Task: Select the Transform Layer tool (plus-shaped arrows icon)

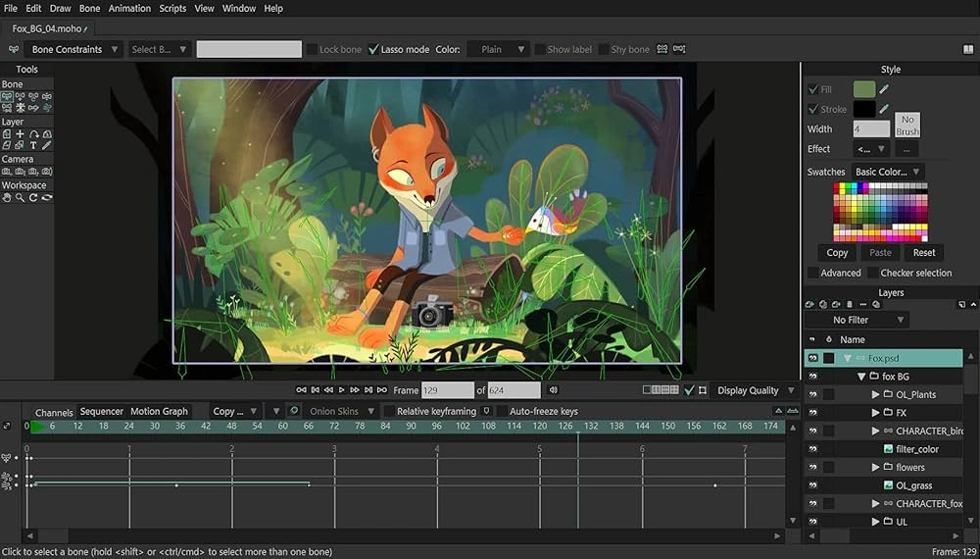Action: [x=20, y=133]
